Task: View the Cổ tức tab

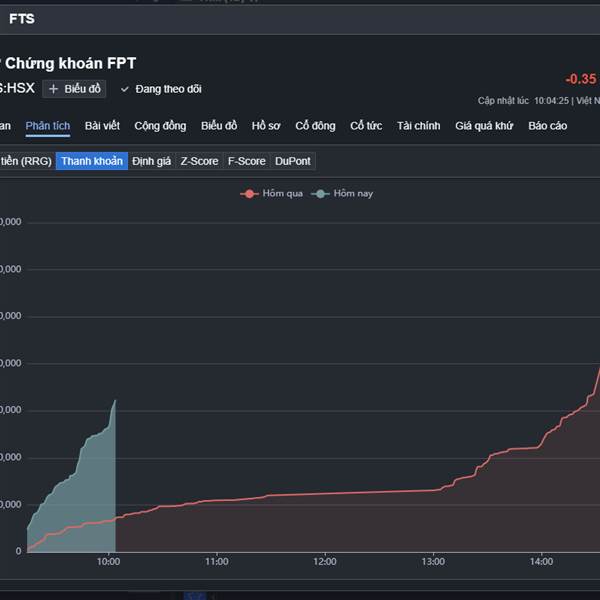Action: [366, 126]
